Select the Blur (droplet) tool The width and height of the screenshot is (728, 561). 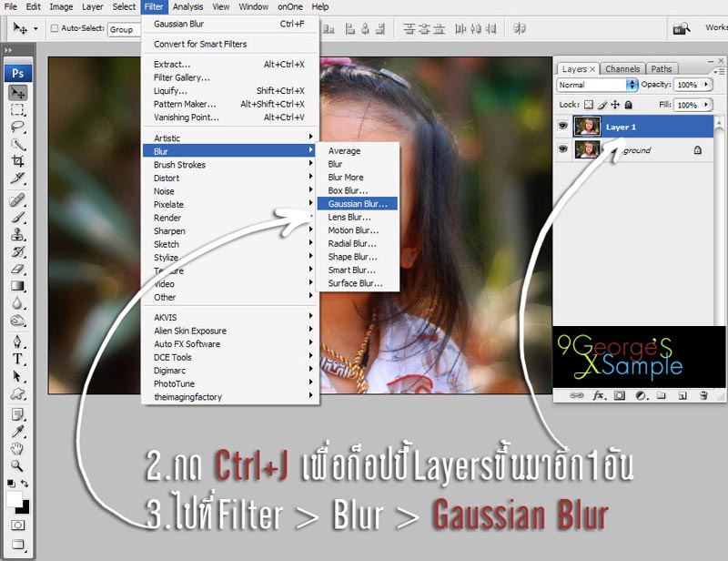[x=17, y=303]
